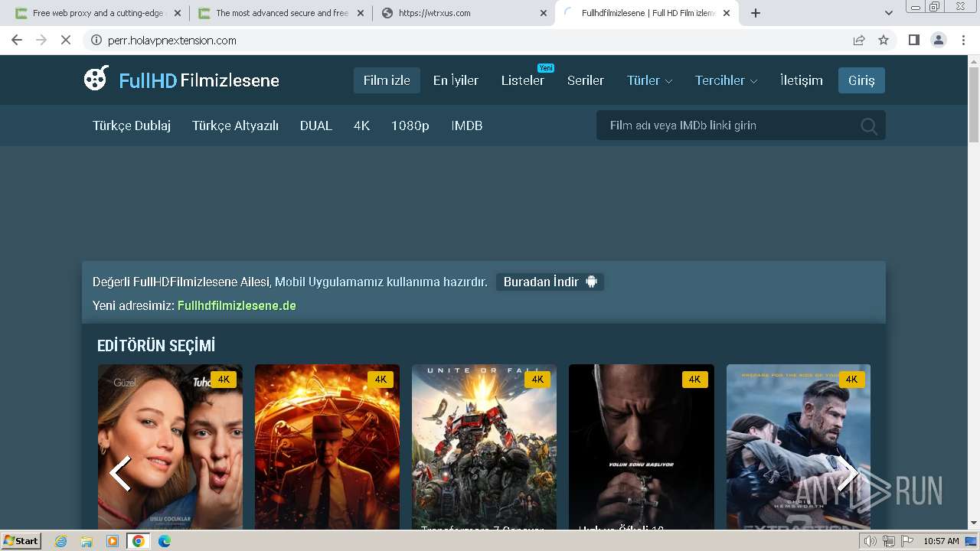Switch to the Free web proxy tab

99,13
